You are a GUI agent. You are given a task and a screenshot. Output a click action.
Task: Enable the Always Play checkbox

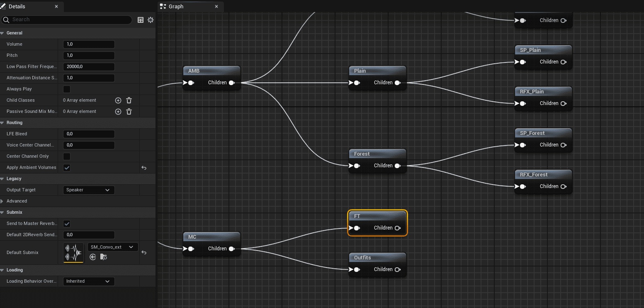(67, 89)
